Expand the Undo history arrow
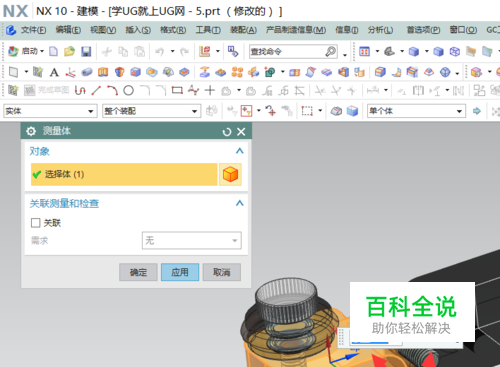Viewport: 500px width, 367px height. coord(172,51)
